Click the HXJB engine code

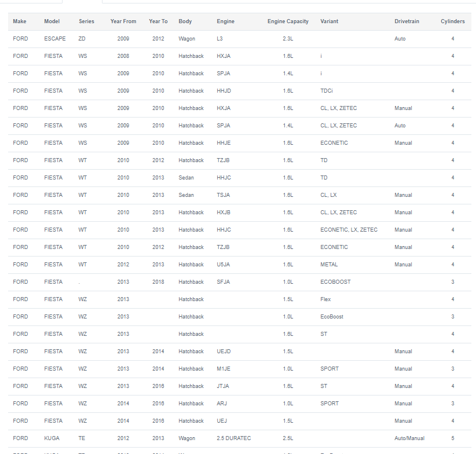pos(224,213)
